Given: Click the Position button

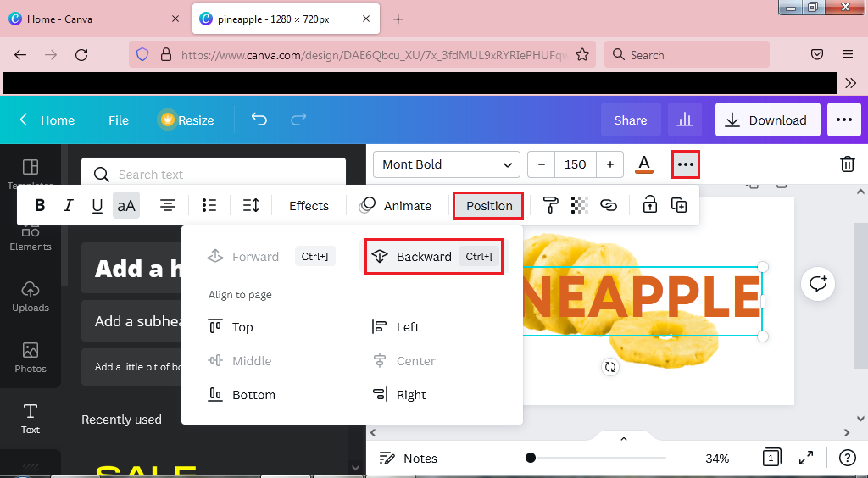Looking at the screenshot, I should (489, 206).
